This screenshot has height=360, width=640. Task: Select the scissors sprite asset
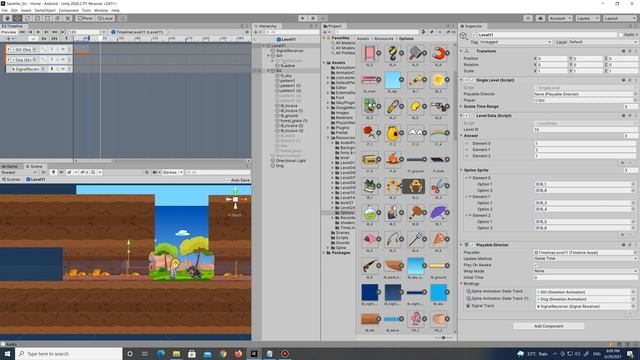pos(438,186)
